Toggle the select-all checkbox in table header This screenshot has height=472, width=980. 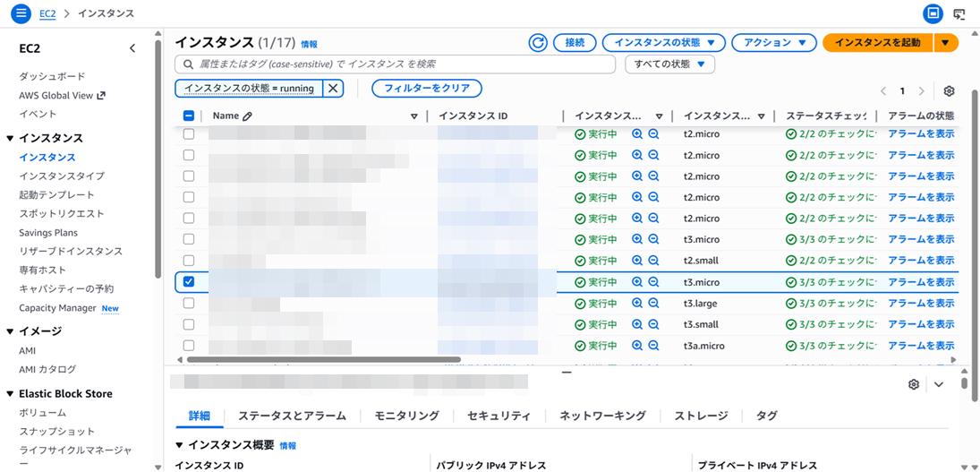[x=189, y=116]
